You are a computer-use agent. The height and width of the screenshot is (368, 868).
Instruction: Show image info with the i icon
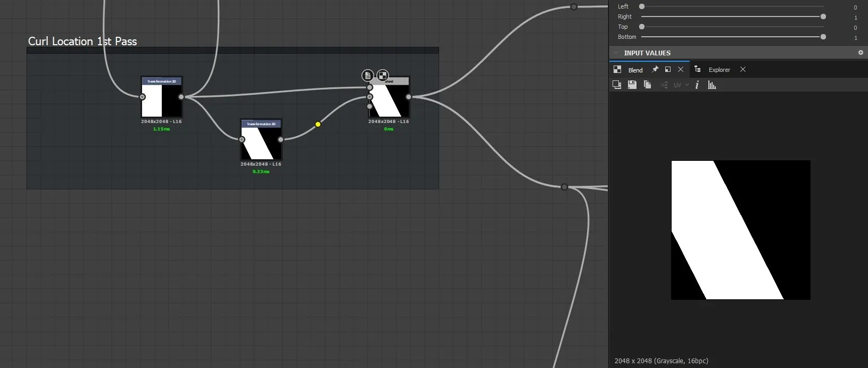(x=697, y=85)
